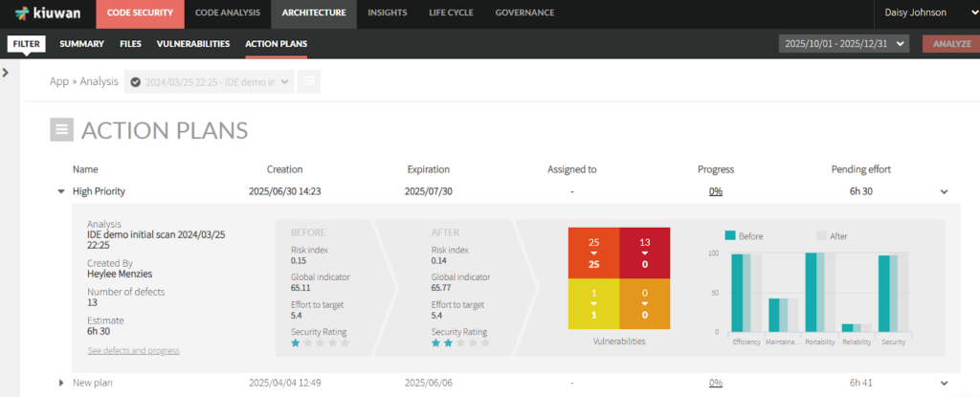
Task: Click the Before security rating star
Action: [296, 343]
